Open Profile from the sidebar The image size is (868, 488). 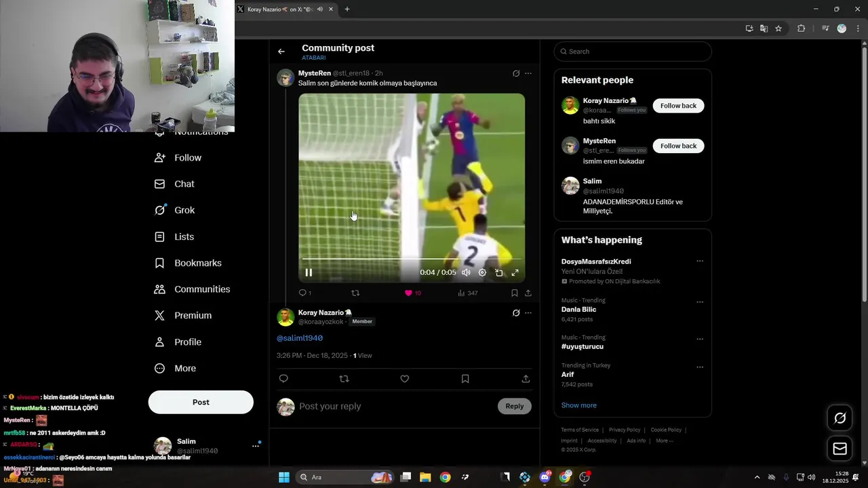coord(178,342)
